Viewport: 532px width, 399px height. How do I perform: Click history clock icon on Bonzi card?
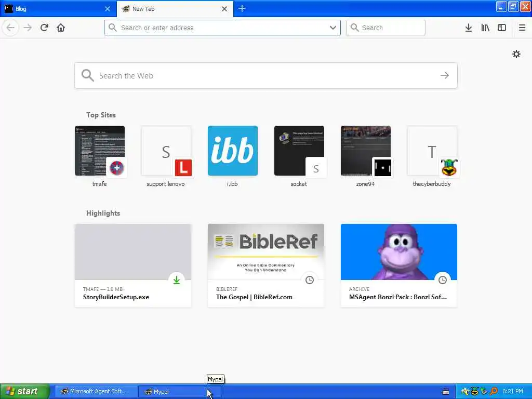pos(443,280)
